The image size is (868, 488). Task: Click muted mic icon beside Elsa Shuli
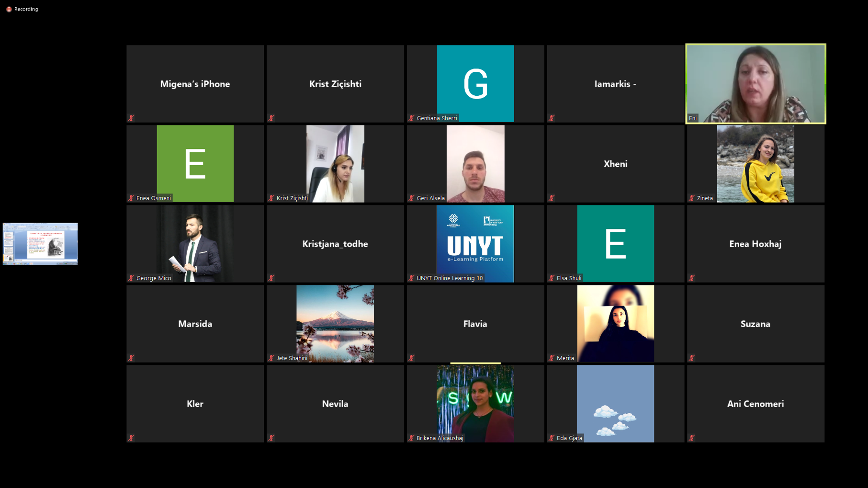click(x=552, y=278)
